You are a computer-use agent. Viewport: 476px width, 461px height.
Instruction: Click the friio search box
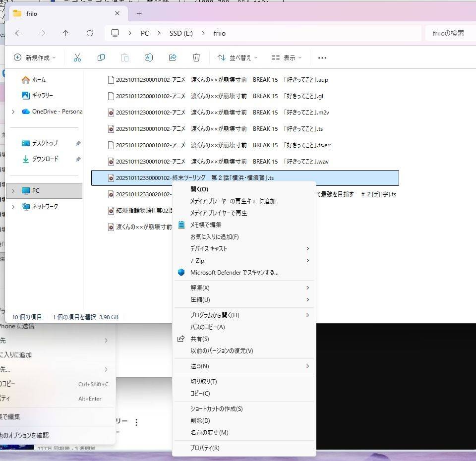tap(449, 33)
